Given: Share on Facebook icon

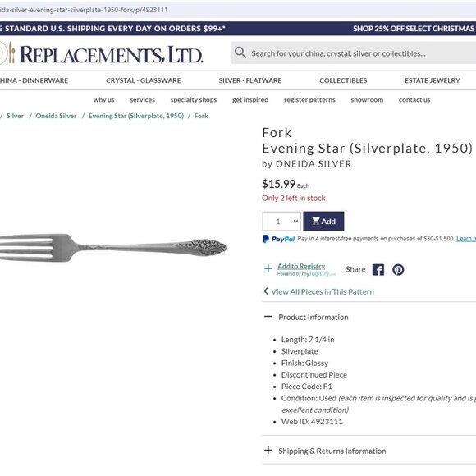Looking at the screenshot, I should coord(378,269).
